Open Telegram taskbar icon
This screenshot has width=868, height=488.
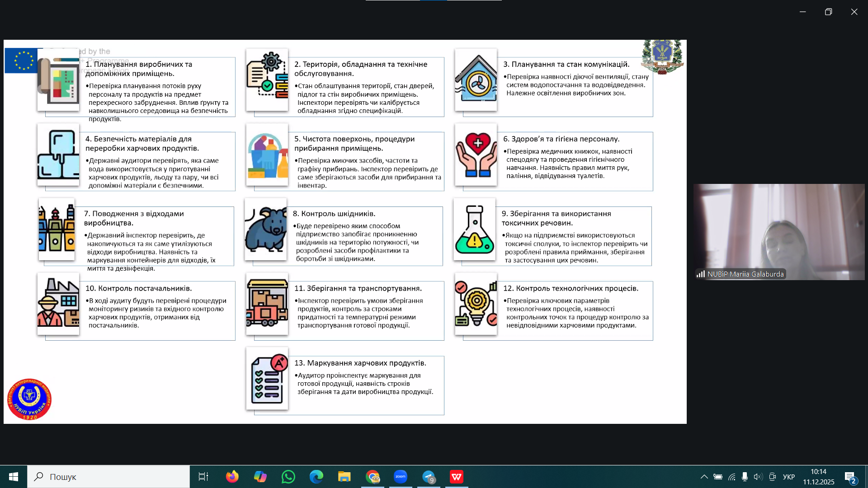point(429,477)
